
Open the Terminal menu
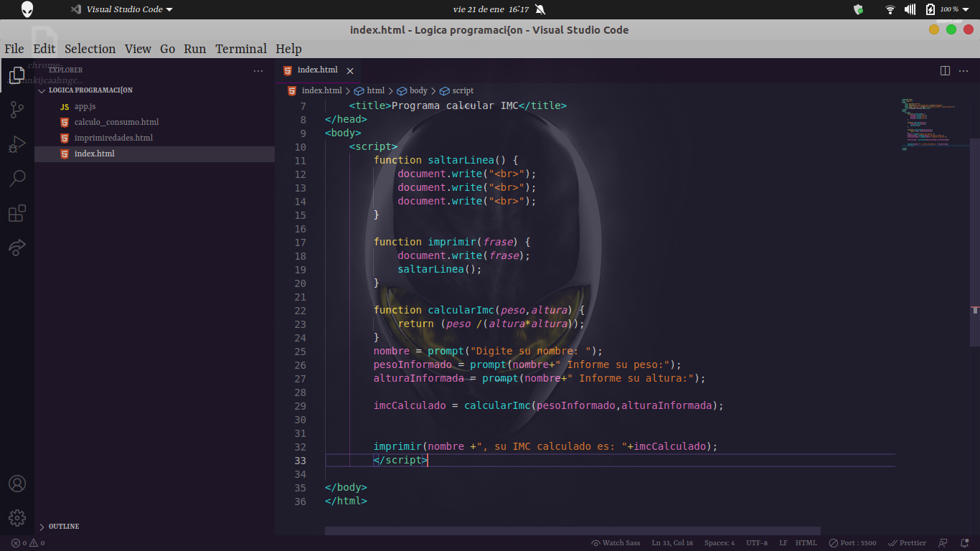241,49
